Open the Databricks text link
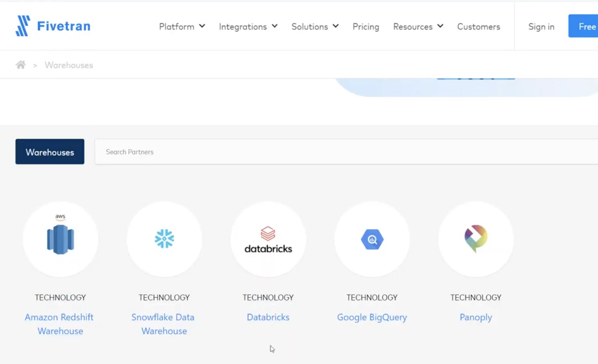 tap(268, 317)
